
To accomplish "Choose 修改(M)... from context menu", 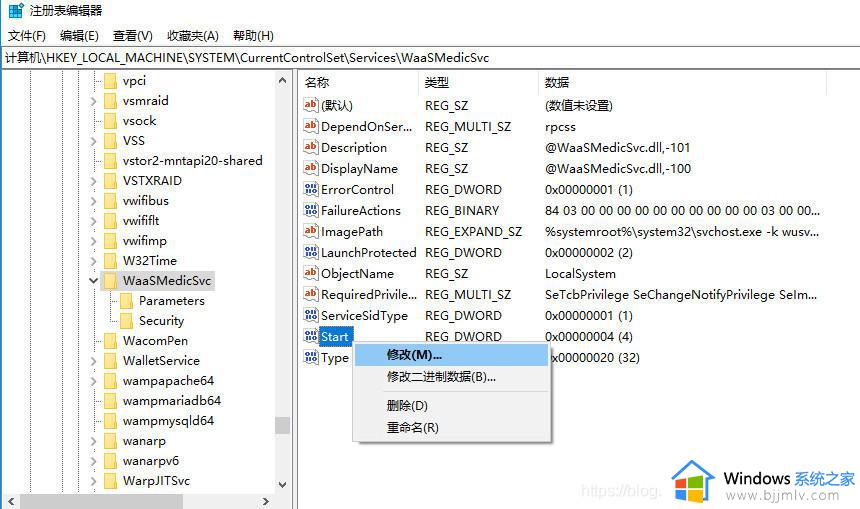I will [x=451, y=355].
